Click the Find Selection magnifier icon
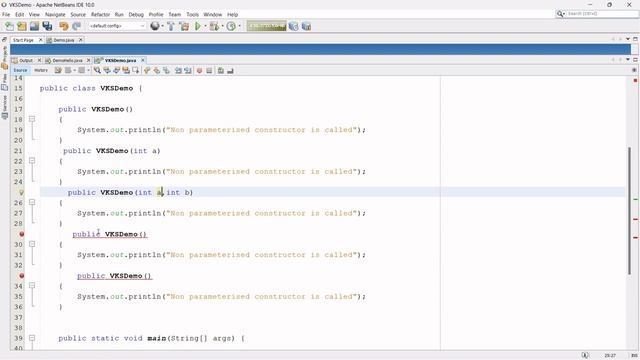Screen dimensions: 640x360 coord(97,71)
